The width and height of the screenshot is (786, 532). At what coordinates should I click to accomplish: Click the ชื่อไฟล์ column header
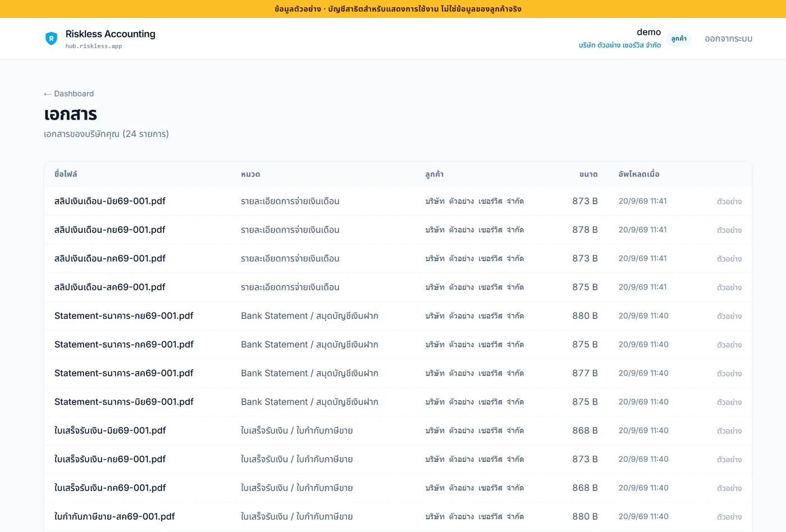click(x=66, y=174)
